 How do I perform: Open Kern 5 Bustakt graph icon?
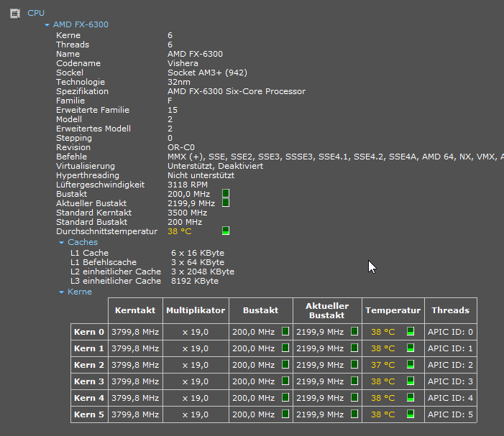point(285,414)
